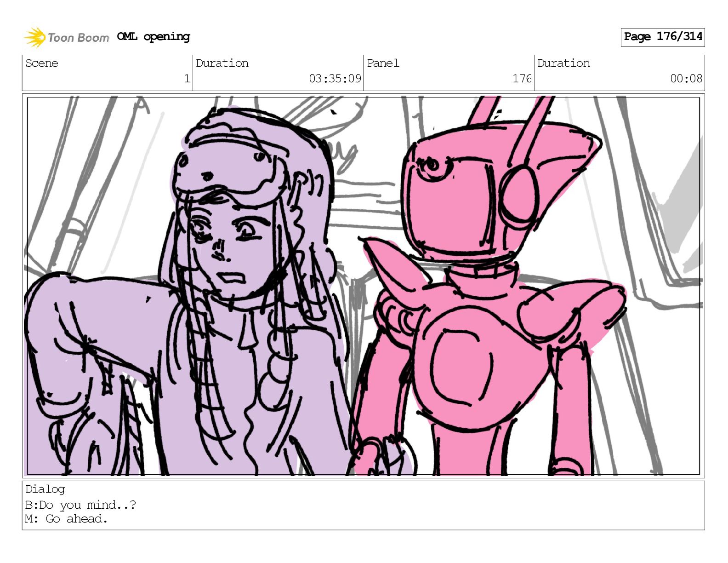
Task: Click the dialog line 'M: Go ahead.'
Action: tap(66, 519)
